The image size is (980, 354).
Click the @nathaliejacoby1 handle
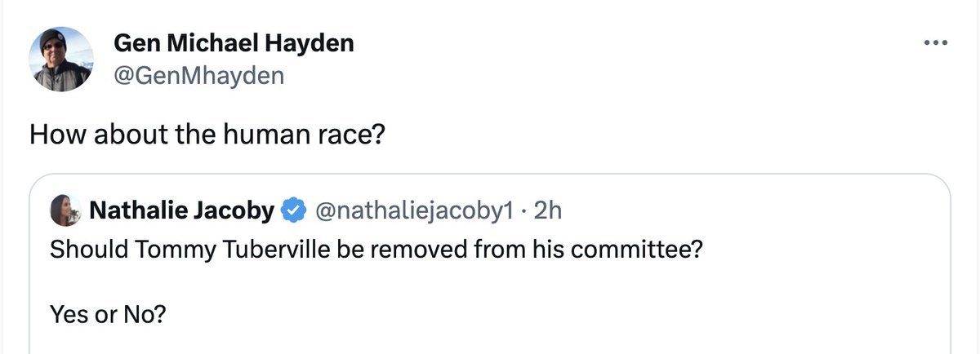413,210
